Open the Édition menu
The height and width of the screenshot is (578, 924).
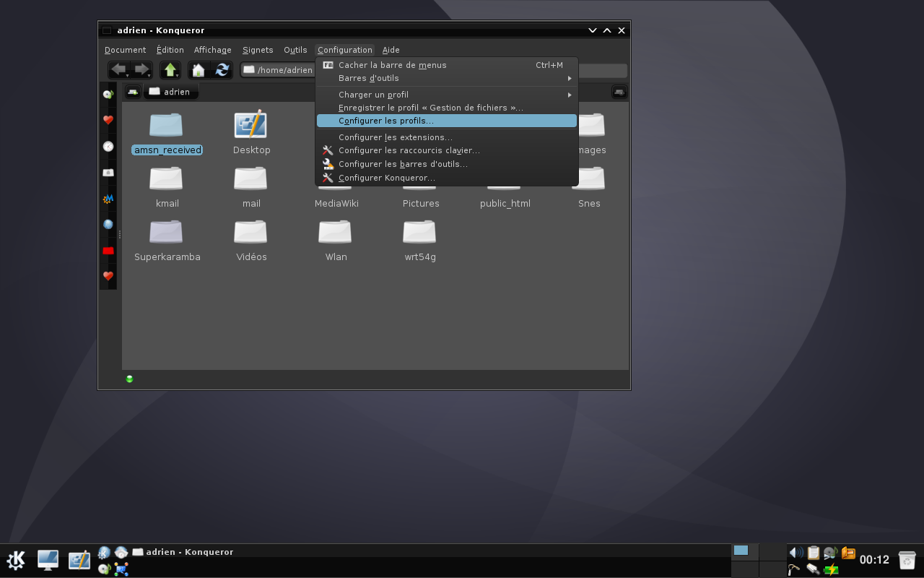pos(170,50)
